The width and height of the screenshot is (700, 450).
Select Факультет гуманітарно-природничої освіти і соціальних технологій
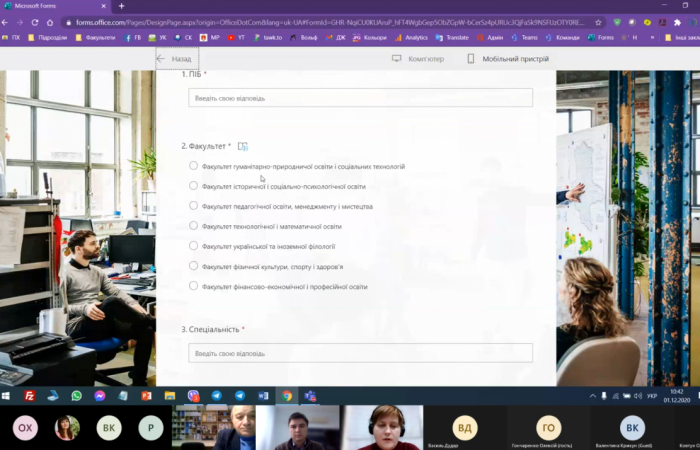193,166
